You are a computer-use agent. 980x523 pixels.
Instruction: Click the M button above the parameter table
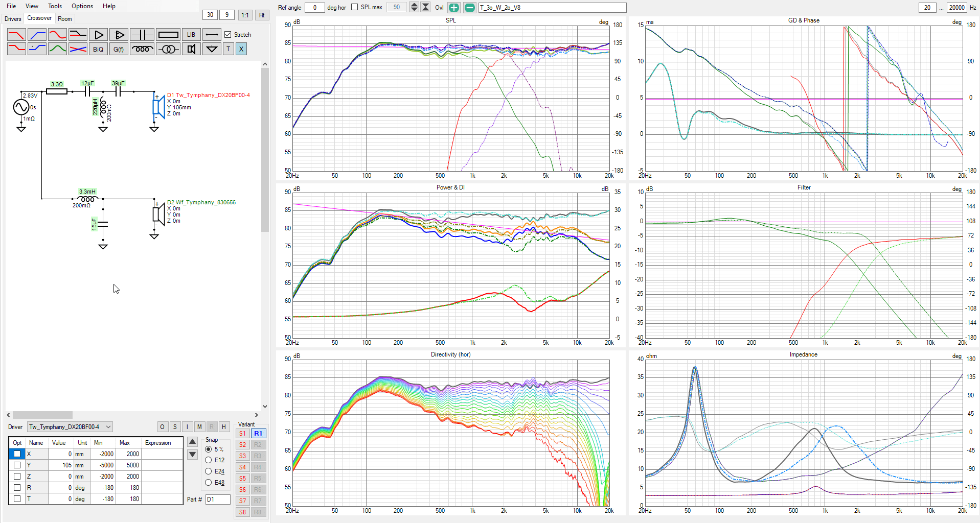tap(199, 427)
